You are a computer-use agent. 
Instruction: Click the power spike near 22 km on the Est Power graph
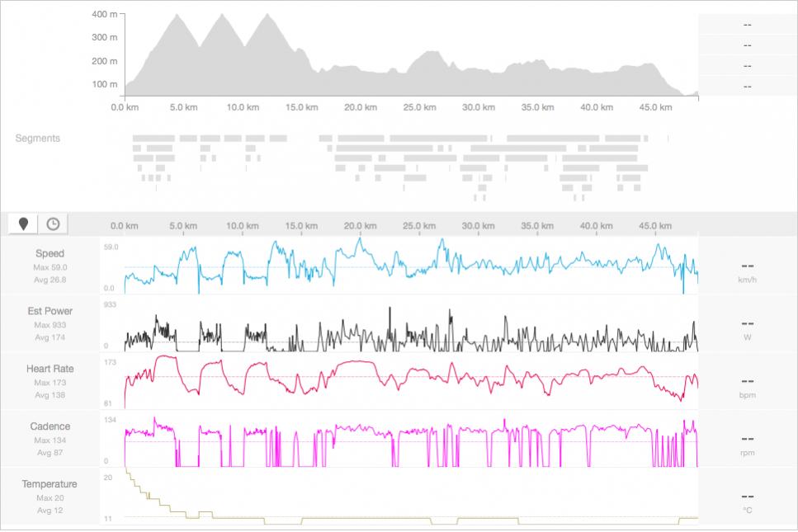point(390,308)
